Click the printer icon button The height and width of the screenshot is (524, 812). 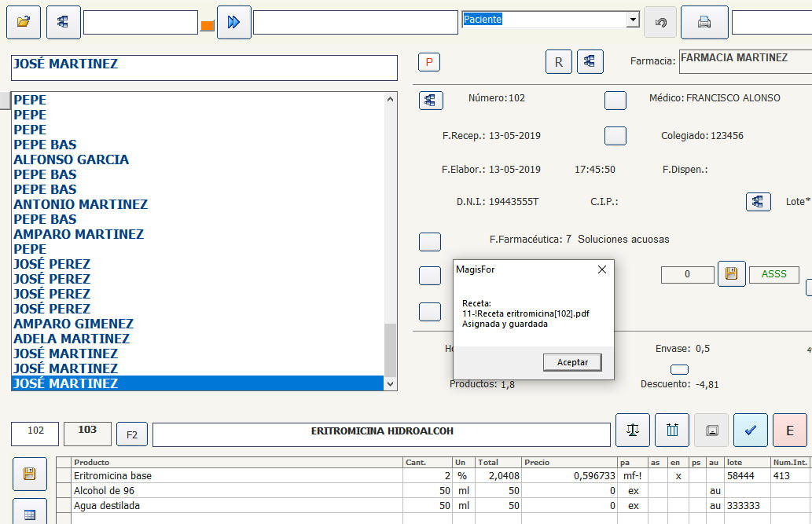pos(704,22)
